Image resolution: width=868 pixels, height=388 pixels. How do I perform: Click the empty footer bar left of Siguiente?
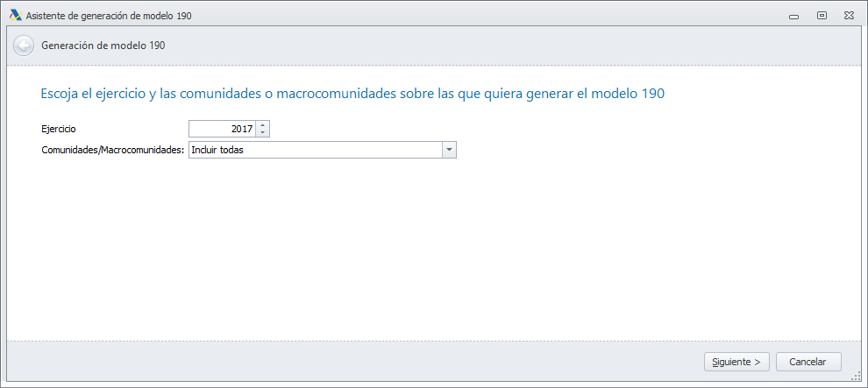click(x=351, y=361)
